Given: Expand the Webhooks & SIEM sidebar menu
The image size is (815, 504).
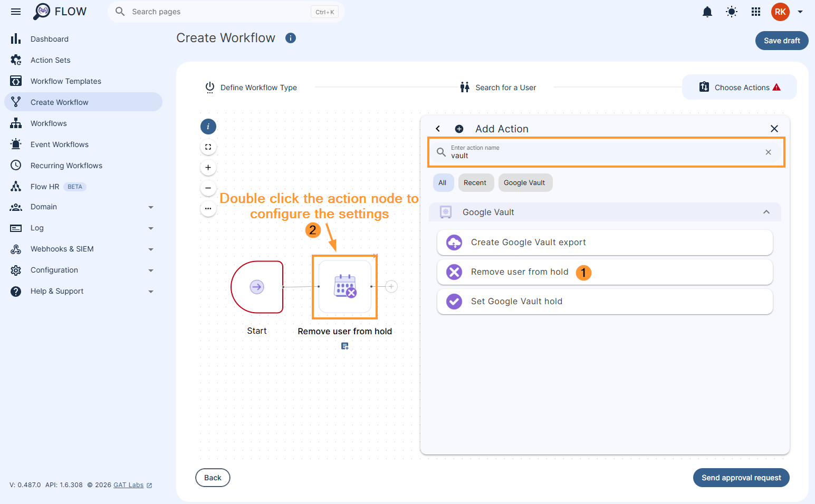Looking at the screenshot, I should pos(83,249).
